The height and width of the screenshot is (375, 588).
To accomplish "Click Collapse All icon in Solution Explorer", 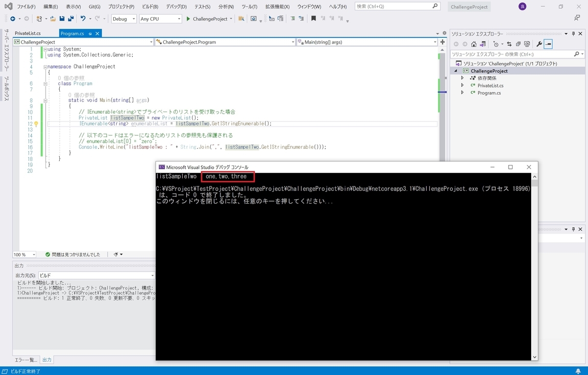I will 518,44.
